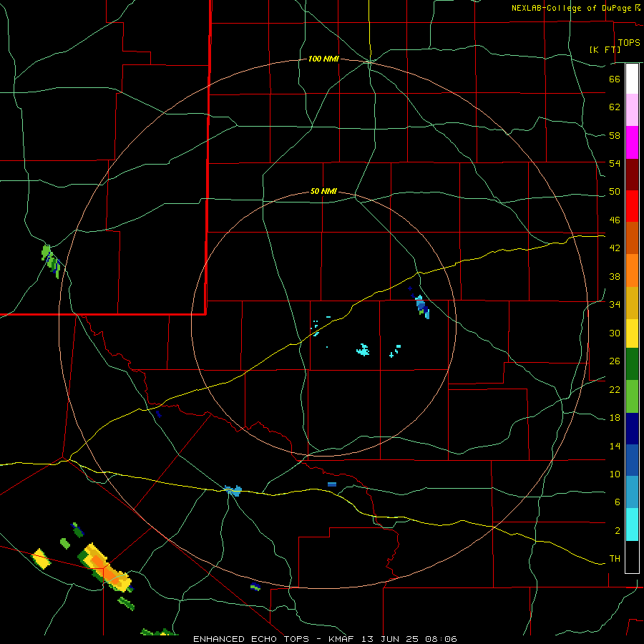Viewport: 644px width, 644px height.
Task: Click the legend value 58
Action: (615, 135)
